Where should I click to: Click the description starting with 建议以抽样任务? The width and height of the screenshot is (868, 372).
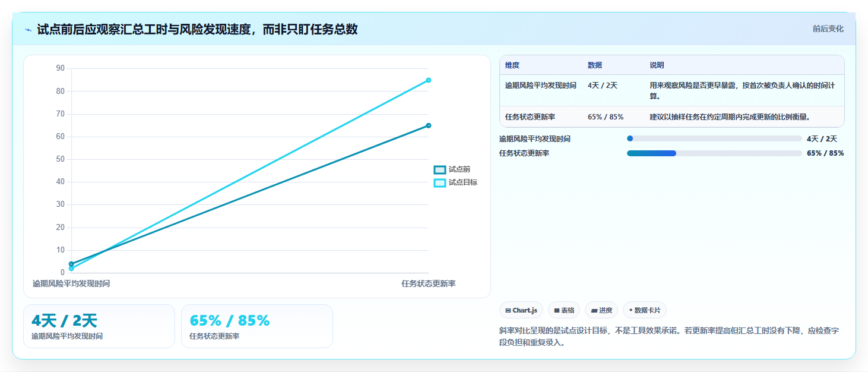coord(730,117)
